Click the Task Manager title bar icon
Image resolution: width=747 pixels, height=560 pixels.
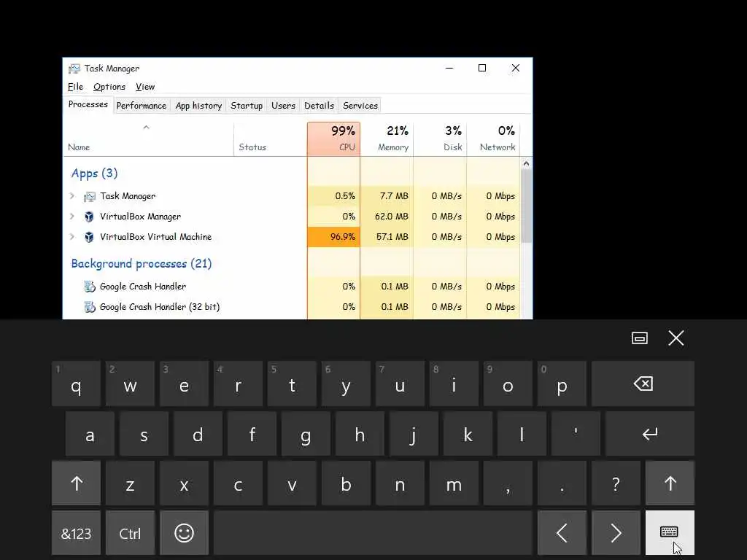[74, 69]
